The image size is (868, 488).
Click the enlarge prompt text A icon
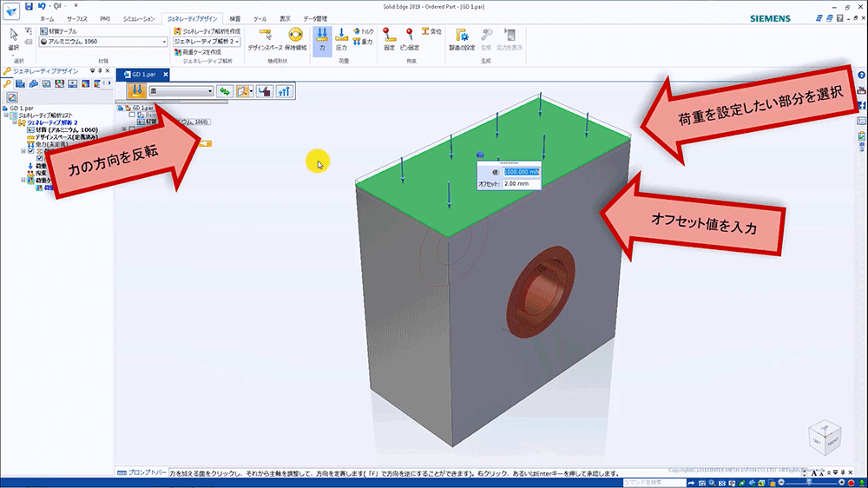pyautogui.click(x=814, y=473)
